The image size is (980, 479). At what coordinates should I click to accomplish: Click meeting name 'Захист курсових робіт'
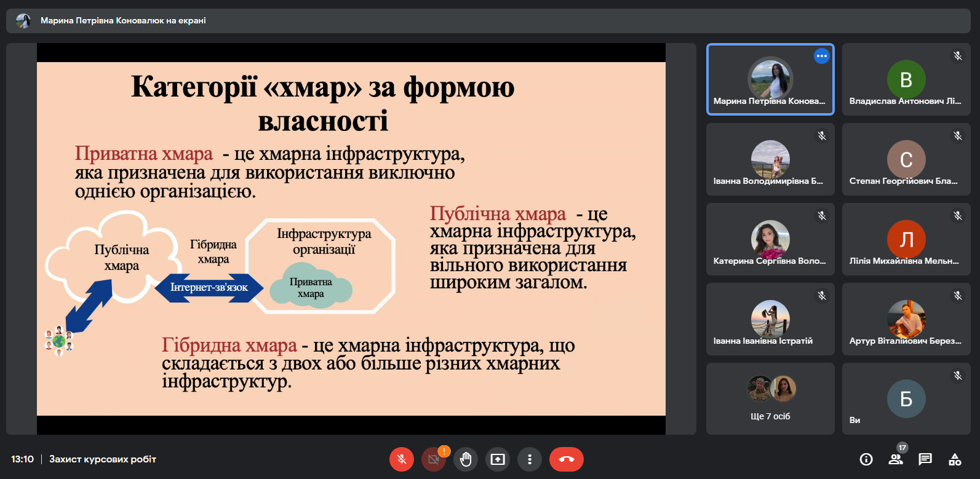tap(103, 459)
